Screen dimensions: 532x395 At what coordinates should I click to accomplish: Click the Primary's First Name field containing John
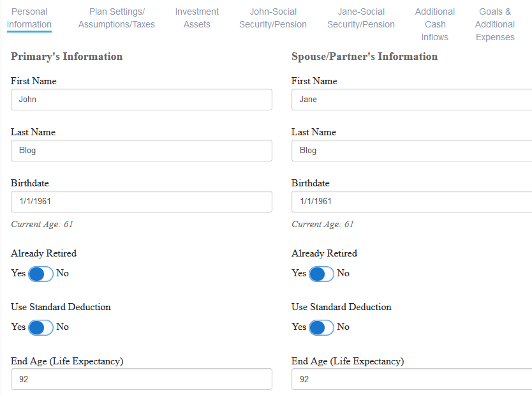pyautogui.click(x=141, y=100)
